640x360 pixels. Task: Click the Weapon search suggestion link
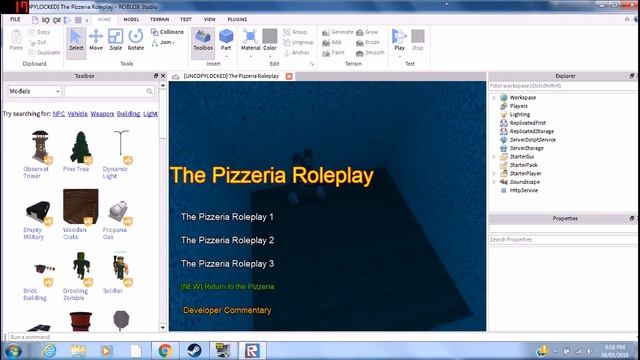tap(102, 114)
